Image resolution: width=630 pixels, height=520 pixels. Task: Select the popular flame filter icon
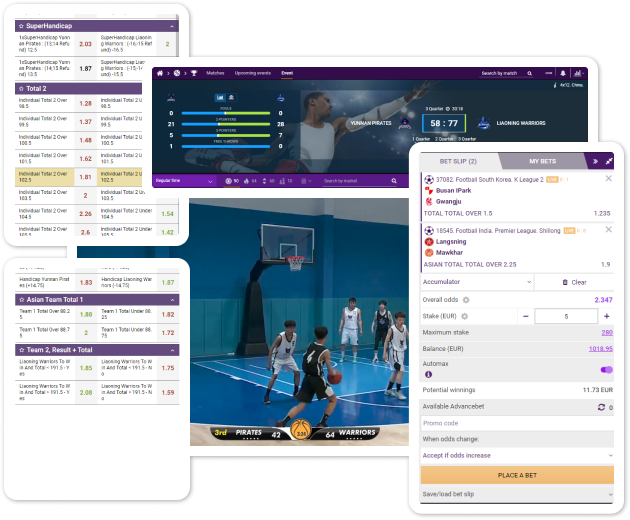[x=250, y=181]
